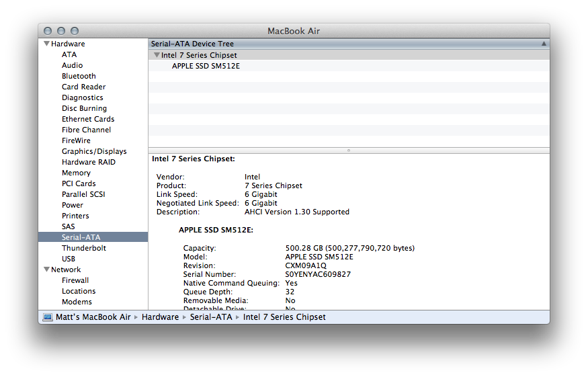Image resolution: width=588 pixels, height=377 pixels.
Task: Collapse the Network section triangle
Action: click(46, 269)
